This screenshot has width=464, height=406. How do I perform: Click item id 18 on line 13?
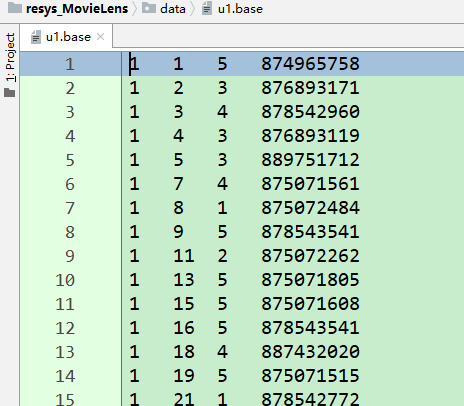click(184, 352)
